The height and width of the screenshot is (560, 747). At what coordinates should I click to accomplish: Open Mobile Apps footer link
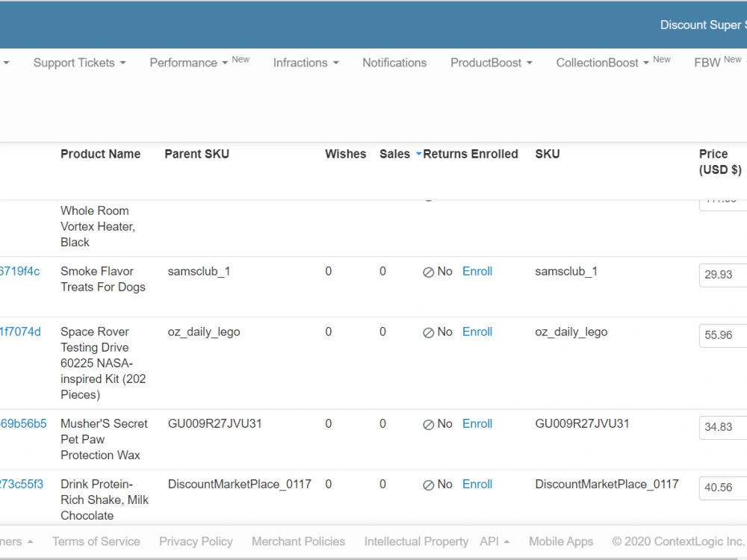[x=561, y=542]
